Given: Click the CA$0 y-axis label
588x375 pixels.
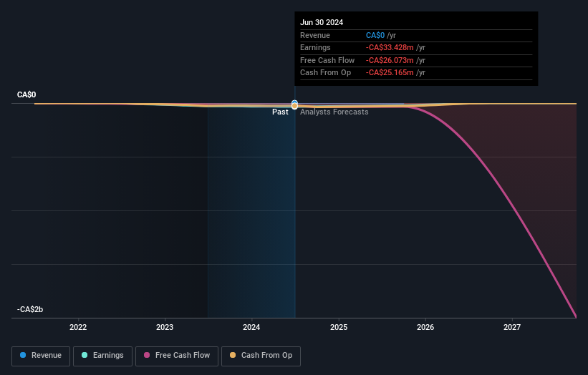Looking at the screenshot, I should 26,94.
